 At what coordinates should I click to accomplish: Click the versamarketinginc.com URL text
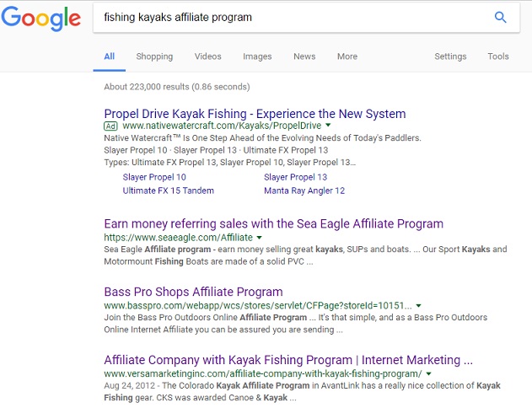[263, 373]
